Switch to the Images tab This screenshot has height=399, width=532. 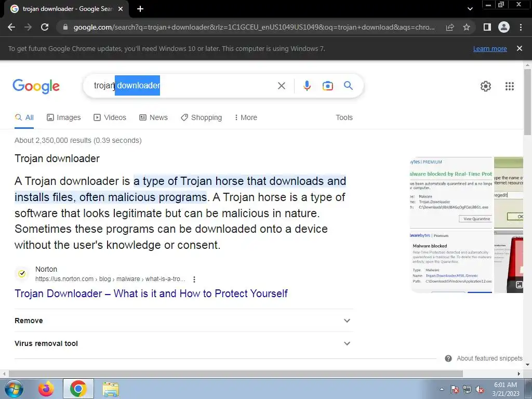tap(64, 118)
